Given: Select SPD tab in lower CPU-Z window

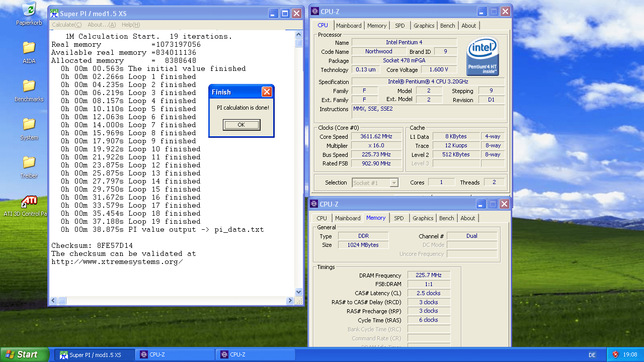Looking at the screenshot, I should pos(398,218).
